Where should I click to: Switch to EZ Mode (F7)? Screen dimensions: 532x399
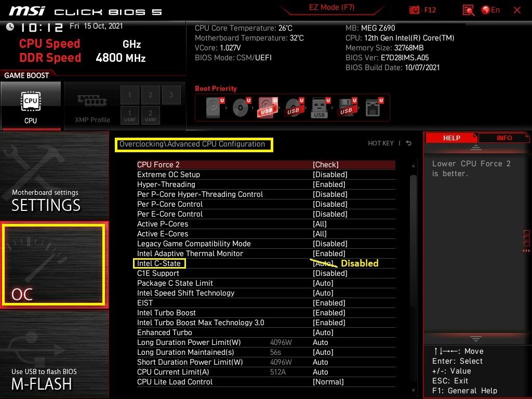(x=331, y=7)
